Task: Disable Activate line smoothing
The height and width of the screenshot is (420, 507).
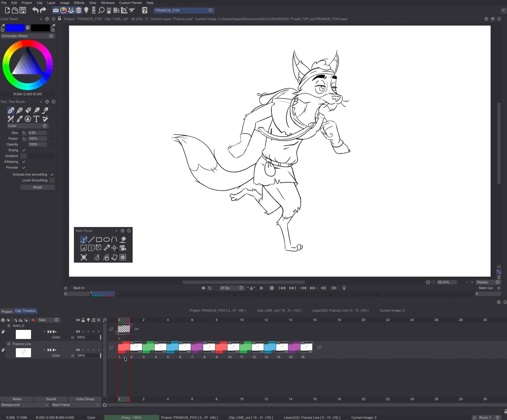Action: click(x=52, y=174)
